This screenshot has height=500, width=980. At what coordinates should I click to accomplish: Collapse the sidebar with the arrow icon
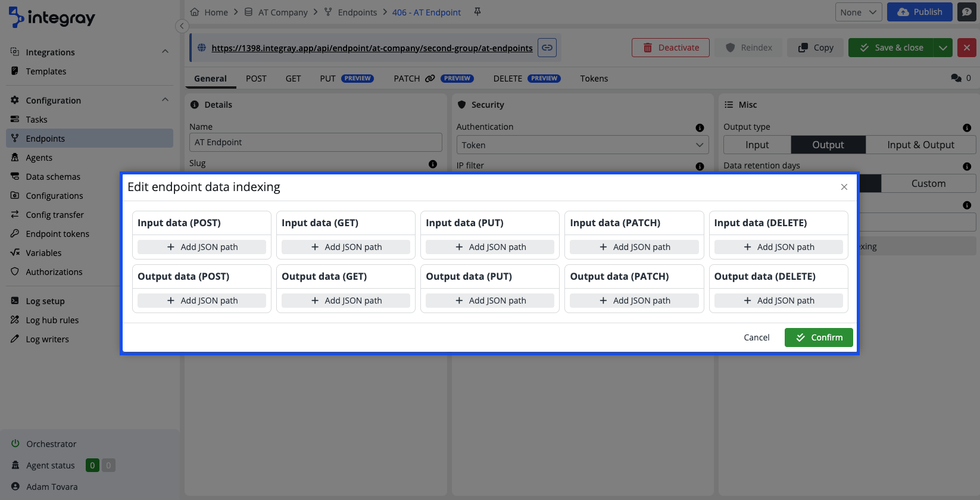[182, 26]
